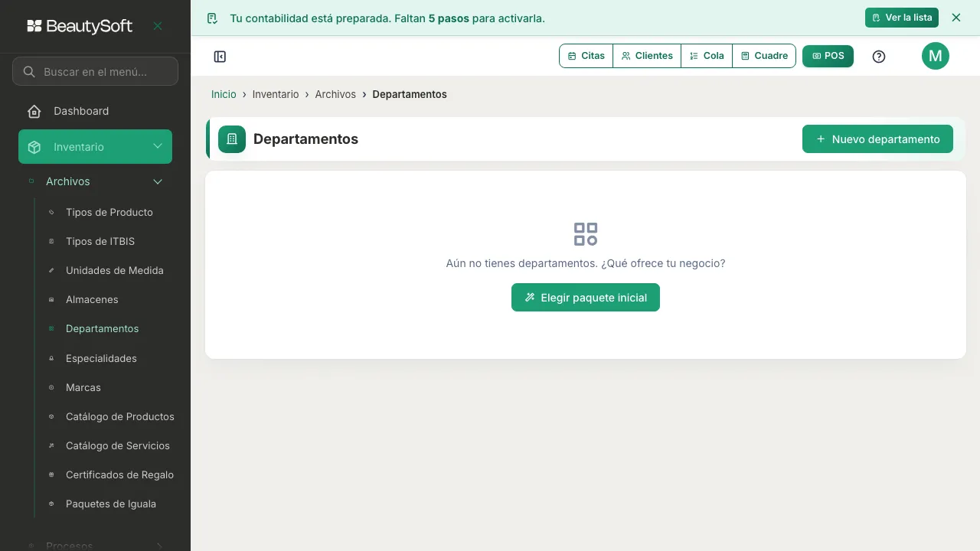
Task: Toggle sidebar panel collapse icon
Action: point(220,57)
